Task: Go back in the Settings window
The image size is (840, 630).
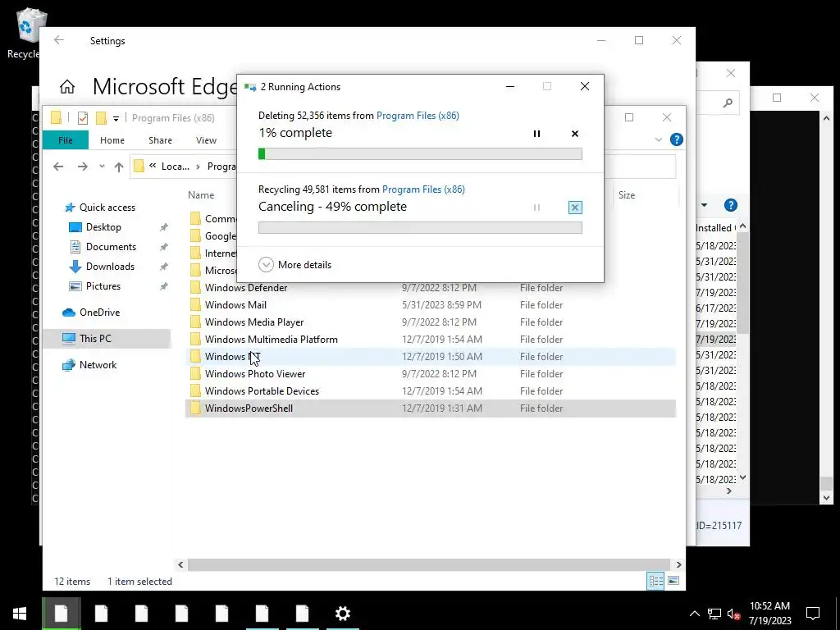Action: point(59,40)
